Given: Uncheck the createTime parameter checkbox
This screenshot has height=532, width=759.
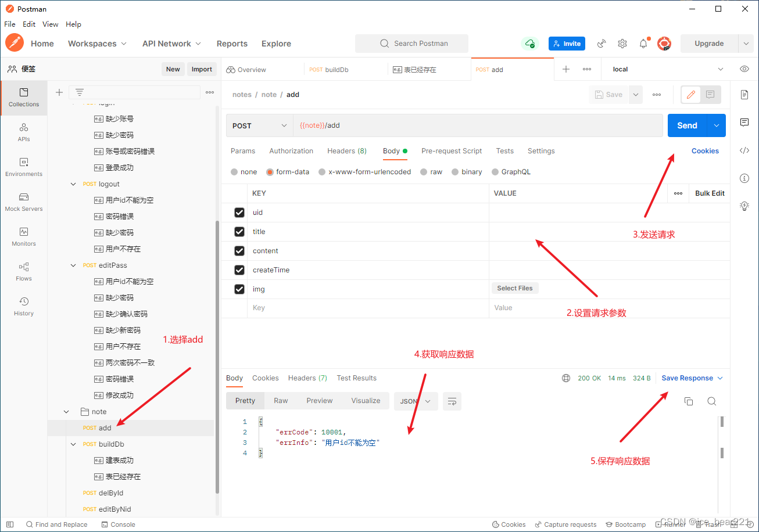Looking at the screenshot, I should pos(239,270).
